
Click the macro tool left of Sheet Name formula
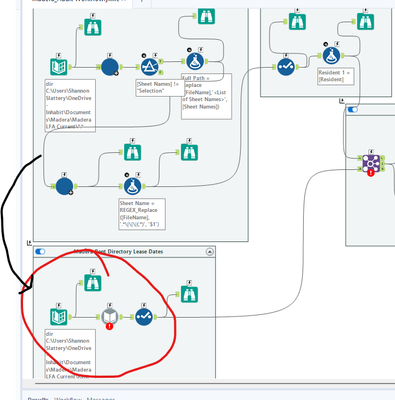tap(64, 186)
